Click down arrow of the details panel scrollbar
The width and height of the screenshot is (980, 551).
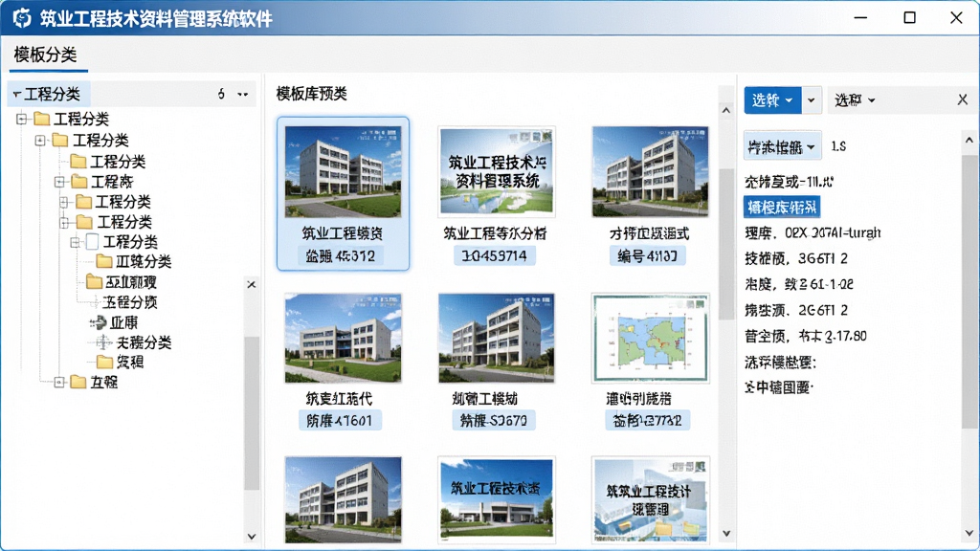coord(969,534)
